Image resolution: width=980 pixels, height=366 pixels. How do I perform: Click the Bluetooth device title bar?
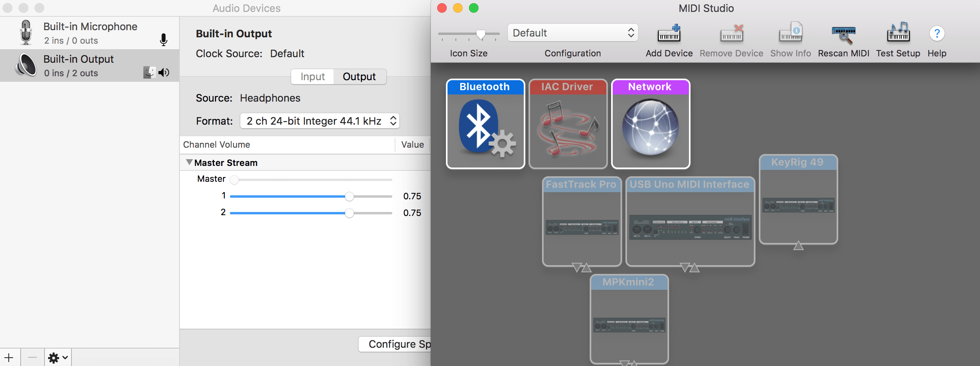(x=485, y=87)
